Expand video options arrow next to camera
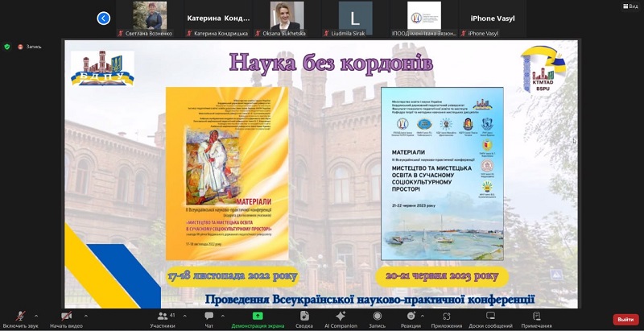The image size is (644, 331). click(x=86, y=316)
